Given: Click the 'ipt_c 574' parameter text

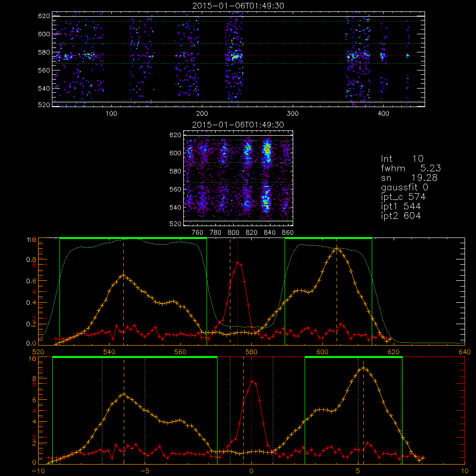Looking at the screenshot, I should (x=404, y=197).
